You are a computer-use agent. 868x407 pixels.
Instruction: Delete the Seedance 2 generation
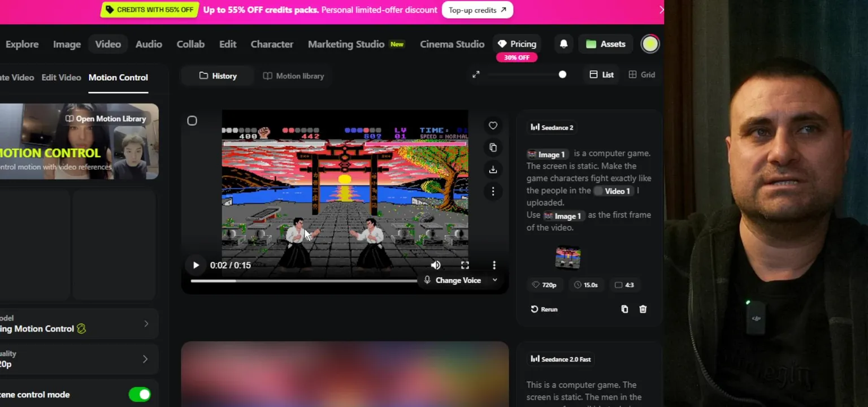coord(643,309)
